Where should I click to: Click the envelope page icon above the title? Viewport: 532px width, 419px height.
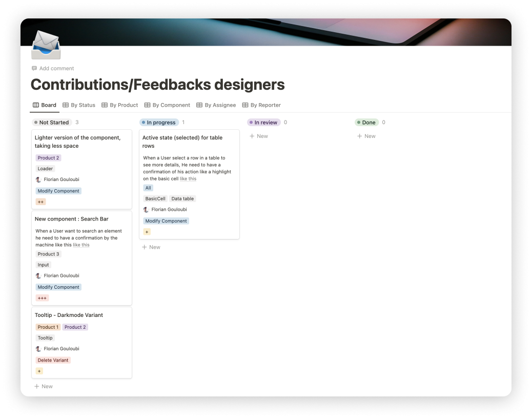tap(46, 45)
